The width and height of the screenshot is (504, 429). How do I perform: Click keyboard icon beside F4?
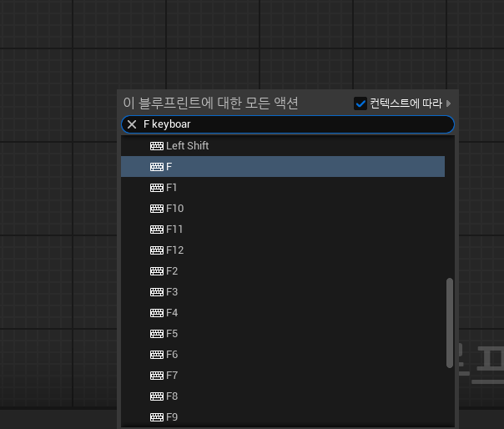(157, 313)
